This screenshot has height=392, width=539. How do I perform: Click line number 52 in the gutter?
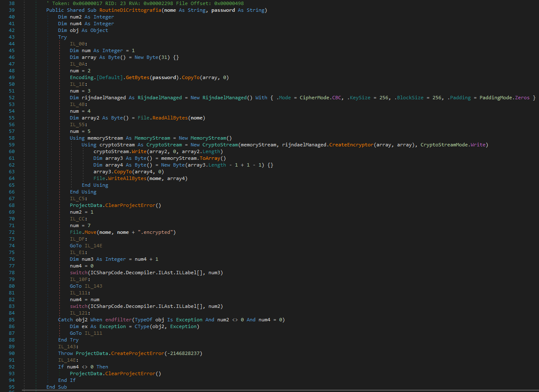point(11,98)
